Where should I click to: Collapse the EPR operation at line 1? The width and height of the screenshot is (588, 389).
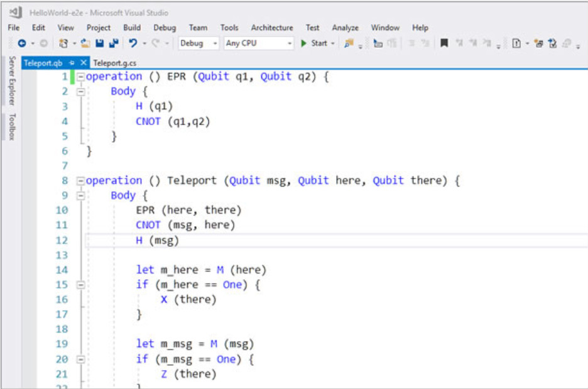click(x=80, y=77)
